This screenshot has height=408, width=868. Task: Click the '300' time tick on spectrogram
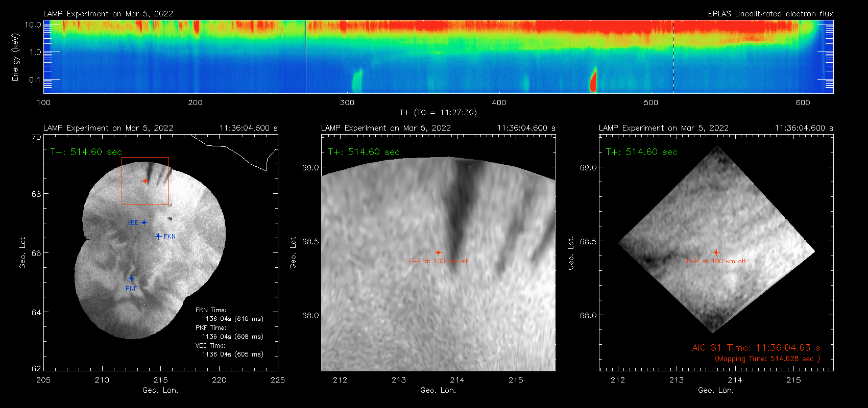click(347, 103)
